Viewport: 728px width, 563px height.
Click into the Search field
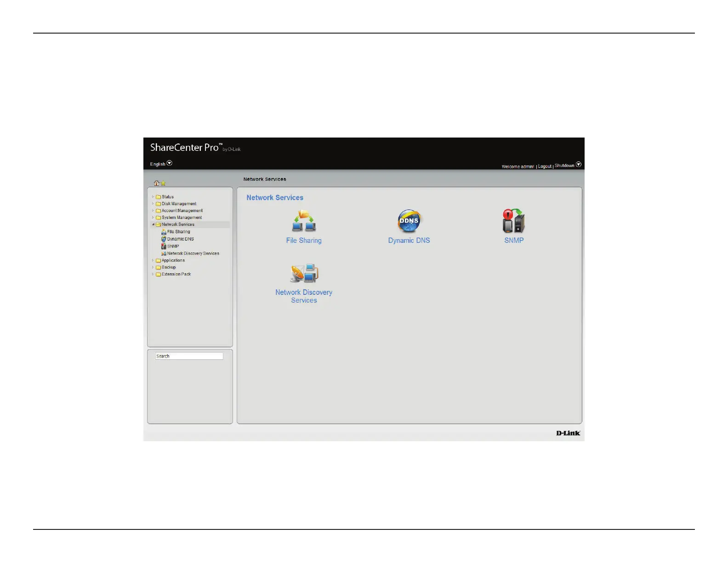pos(189,356)
